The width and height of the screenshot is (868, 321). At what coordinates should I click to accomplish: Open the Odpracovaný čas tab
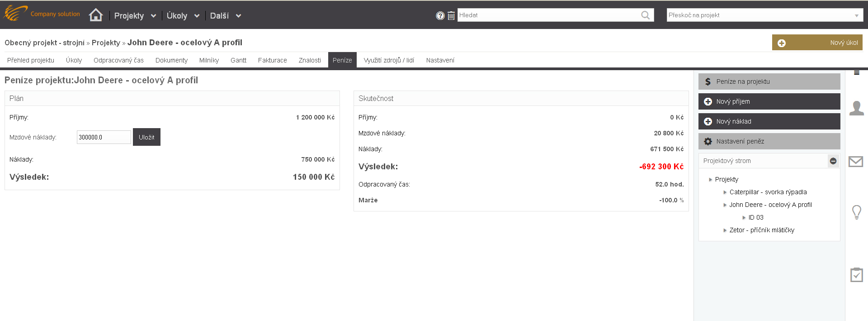click(118, 60)
